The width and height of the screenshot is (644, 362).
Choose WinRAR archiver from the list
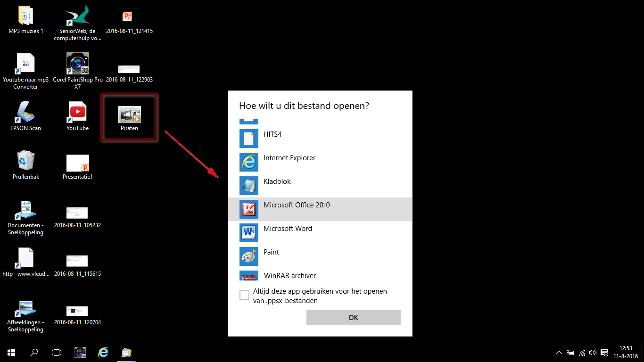tap(320, 276)
